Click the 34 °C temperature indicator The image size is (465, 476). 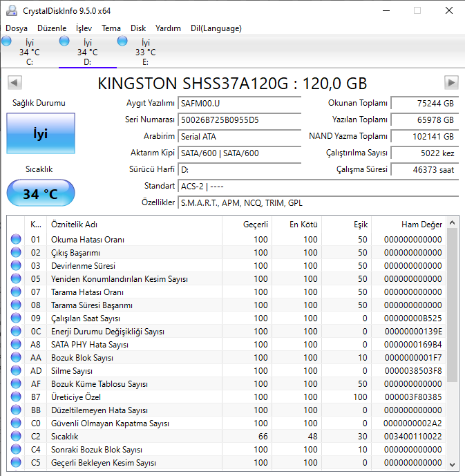[x=40, y=194]
